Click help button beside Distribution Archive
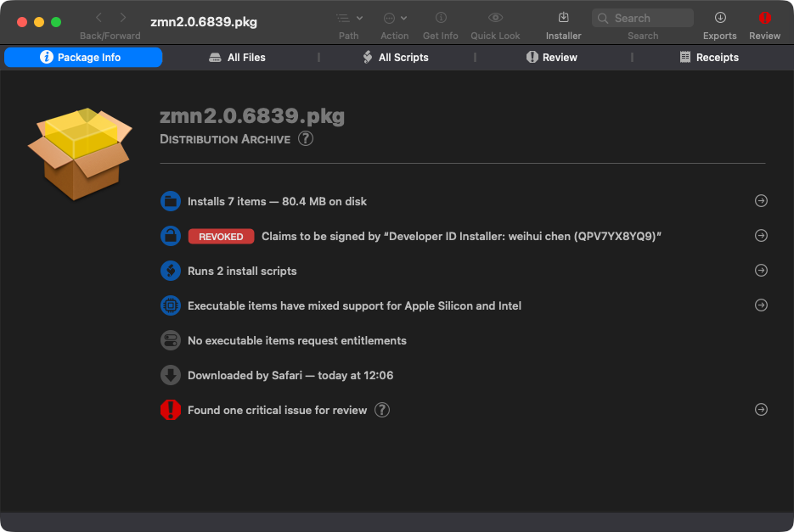Image resolution: width=794 pixels, height=532 pixels. point(306,138)
